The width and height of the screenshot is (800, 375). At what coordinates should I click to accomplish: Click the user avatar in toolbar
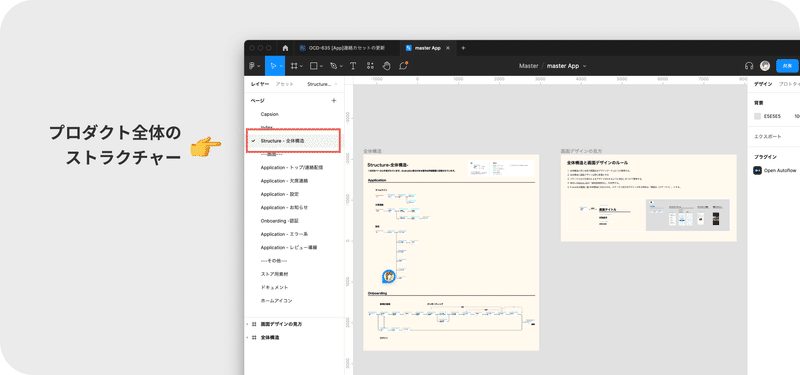click(x=765, y=66)
